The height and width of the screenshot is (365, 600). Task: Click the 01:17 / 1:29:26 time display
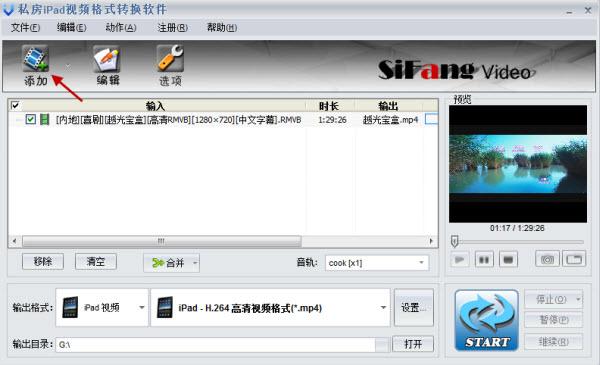(x=517, y=228)
